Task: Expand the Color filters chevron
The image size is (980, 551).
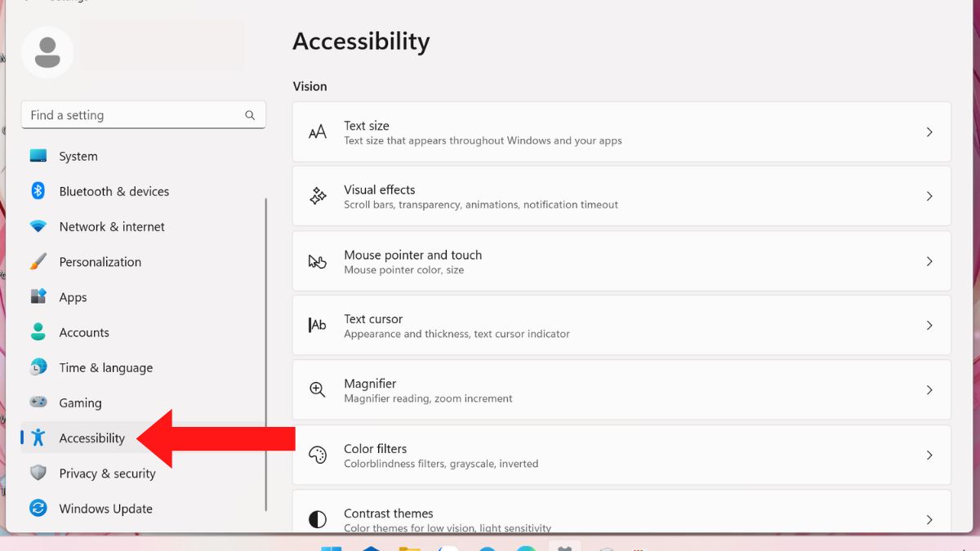Action: [929, 455]
